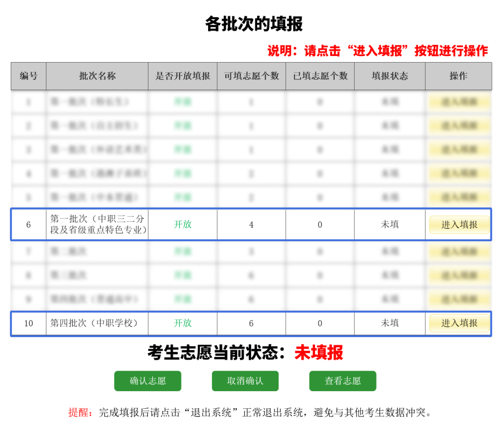Viewport: 504px width, 428px height.
Task: Click the 各批次的填报 page title
Action: pos(254,24)
